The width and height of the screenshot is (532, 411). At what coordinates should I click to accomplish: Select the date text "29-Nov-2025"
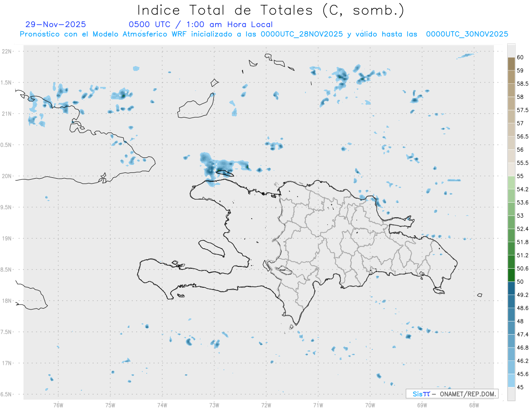[x=56, y=24]
